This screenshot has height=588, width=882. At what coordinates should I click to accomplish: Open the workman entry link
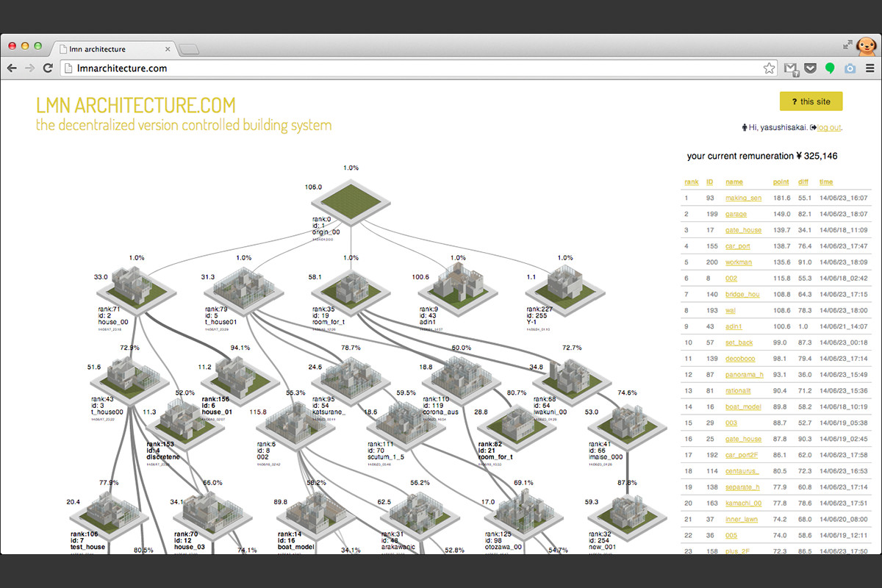[739, 262]
